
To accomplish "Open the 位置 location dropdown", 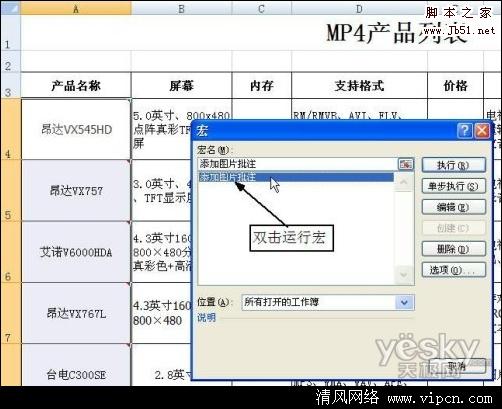I will coord(404,302).
